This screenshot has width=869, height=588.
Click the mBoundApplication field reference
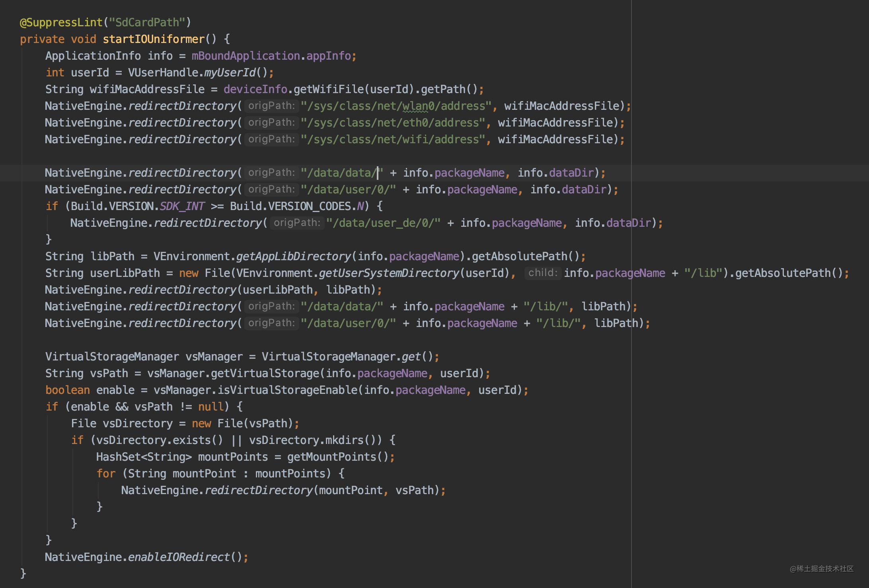point(246,56)
